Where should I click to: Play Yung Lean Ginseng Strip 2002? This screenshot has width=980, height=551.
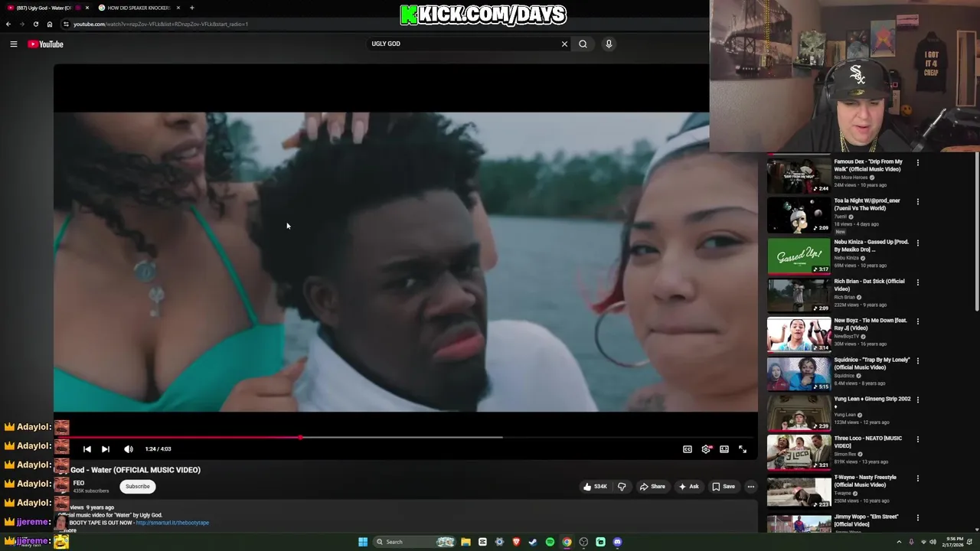click(x=799, y=413)
